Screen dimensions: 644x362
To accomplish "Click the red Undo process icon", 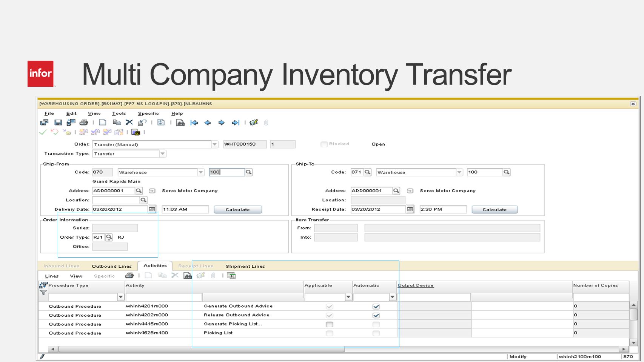I will (55, 132).
